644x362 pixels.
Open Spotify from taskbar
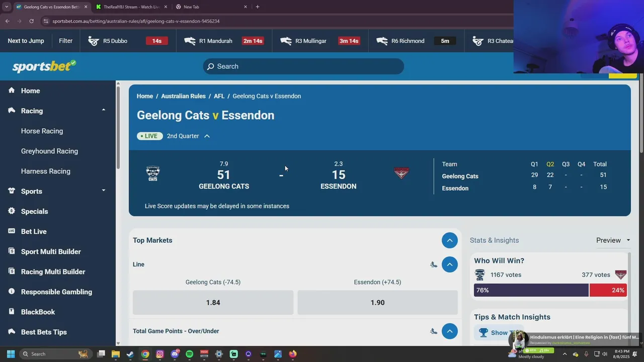click(x=189, y=354)
